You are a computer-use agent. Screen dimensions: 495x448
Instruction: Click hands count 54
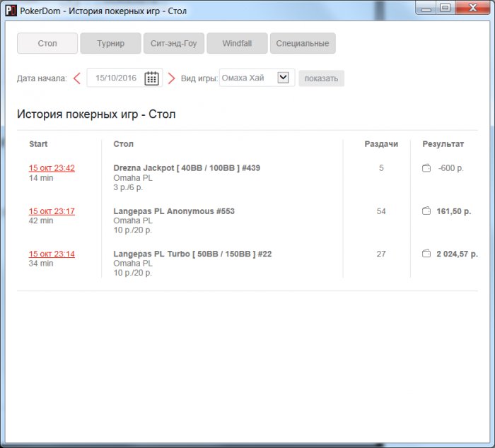(381, 211)
